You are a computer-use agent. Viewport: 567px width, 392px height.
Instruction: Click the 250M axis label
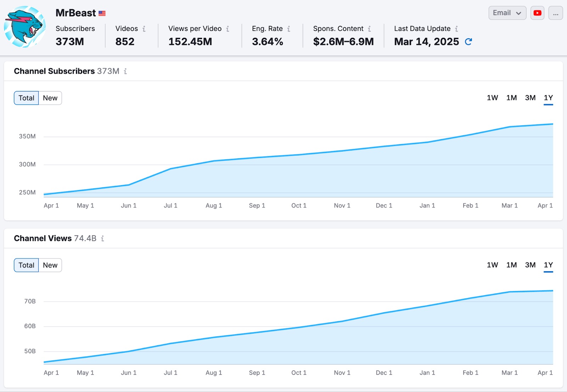pyautogui.click(x=27, y=192)
